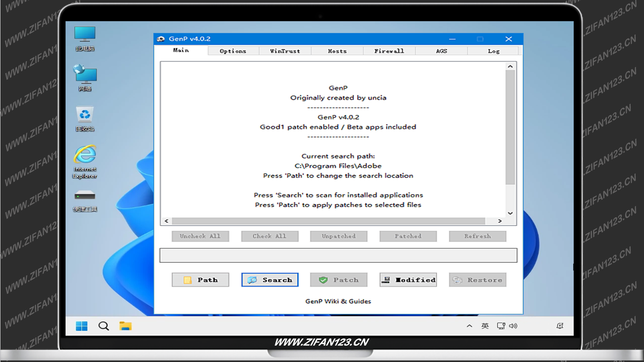The width and height of the screenshot is (644, 362).
Task: Click the Search button
Action: pyautogui.click(x=270, y=280)
